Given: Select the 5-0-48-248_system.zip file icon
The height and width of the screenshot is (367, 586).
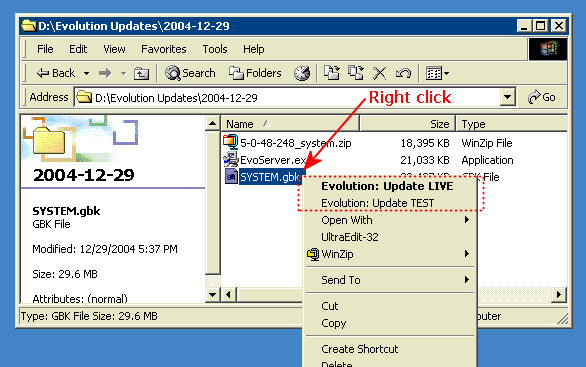Looking at the screenshot, I should tap(231, 142).
